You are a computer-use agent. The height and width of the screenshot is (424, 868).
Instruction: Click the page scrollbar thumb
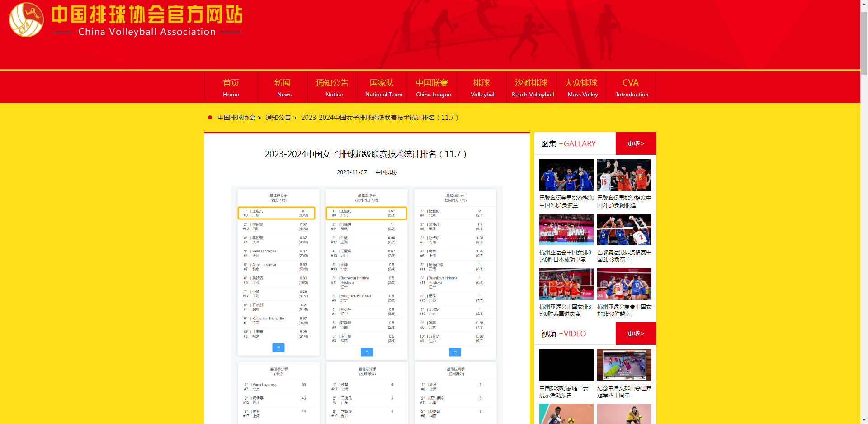coord(864,43)
